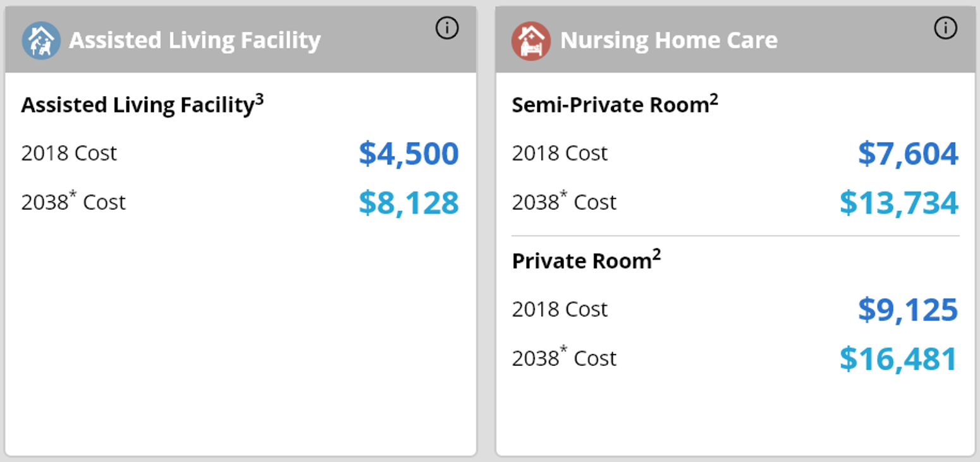Click the Semi-Private Room footnote 2 heading

615,104
